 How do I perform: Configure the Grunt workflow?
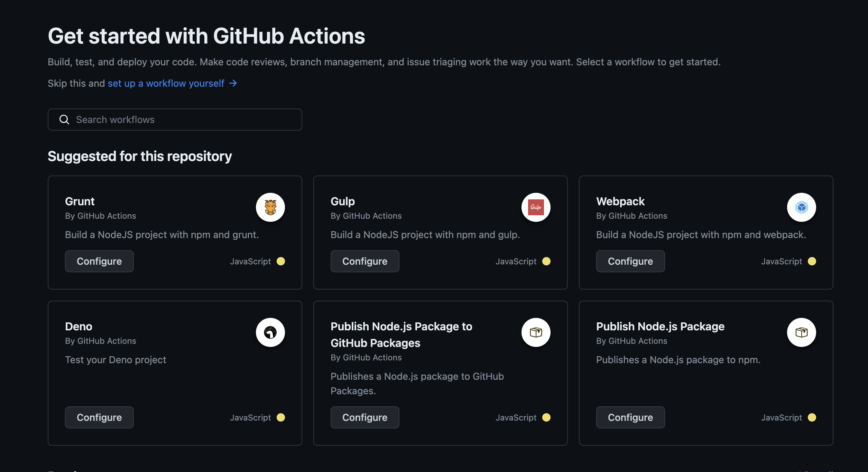(99, 261)
